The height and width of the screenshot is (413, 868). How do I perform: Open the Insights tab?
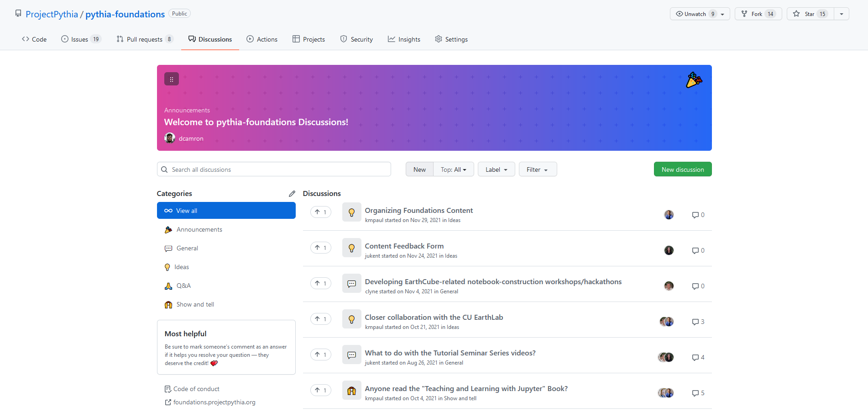tap(404, 39)
